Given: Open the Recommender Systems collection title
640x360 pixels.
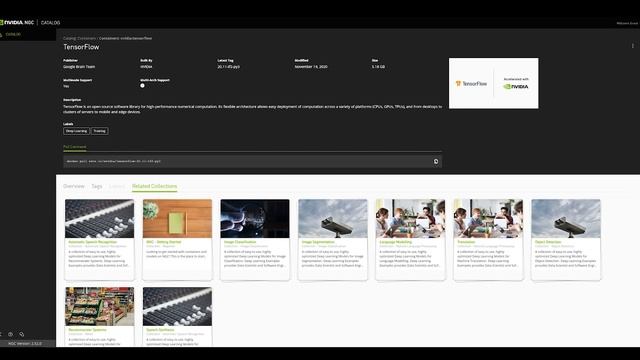Looking at the screenshot, I should coord(87,329).
